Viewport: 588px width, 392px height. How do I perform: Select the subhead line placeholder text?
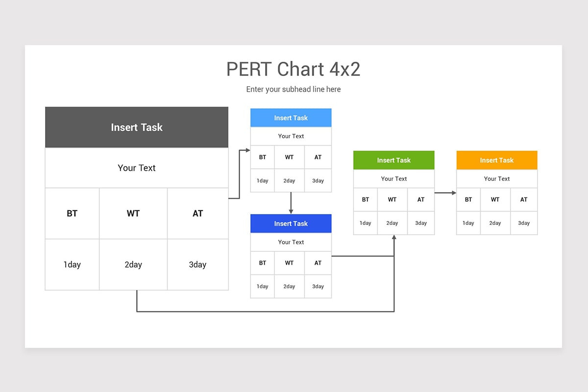click(294, 89)
